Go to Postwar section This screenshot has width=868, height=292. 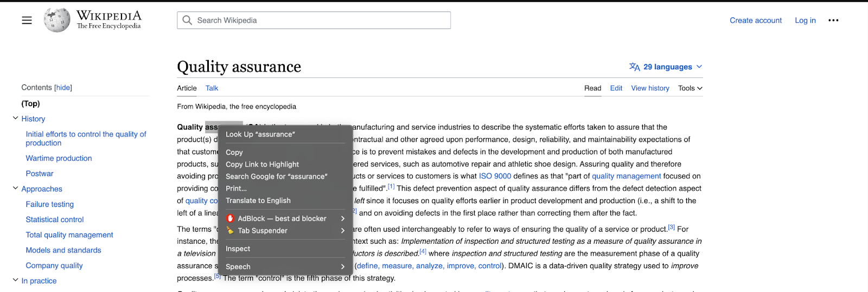click(40, 173)
